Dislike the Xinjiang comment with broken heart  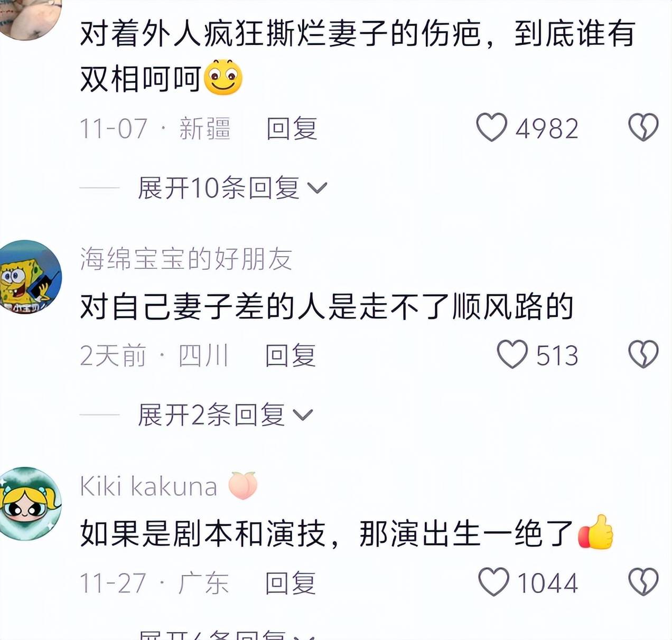click(643, 128)
